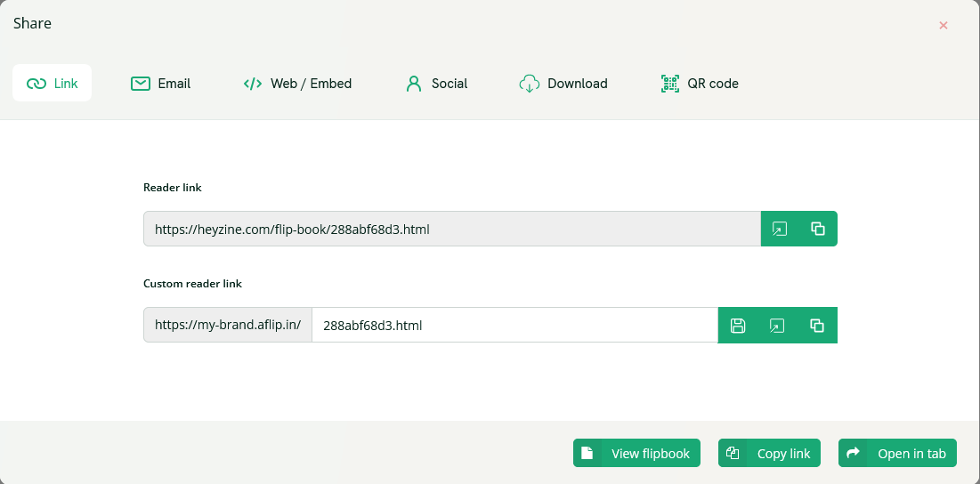Viewport: 980px width, 484px height.
Task: Click the Open in tab button
Action: [x=897, y=453]
